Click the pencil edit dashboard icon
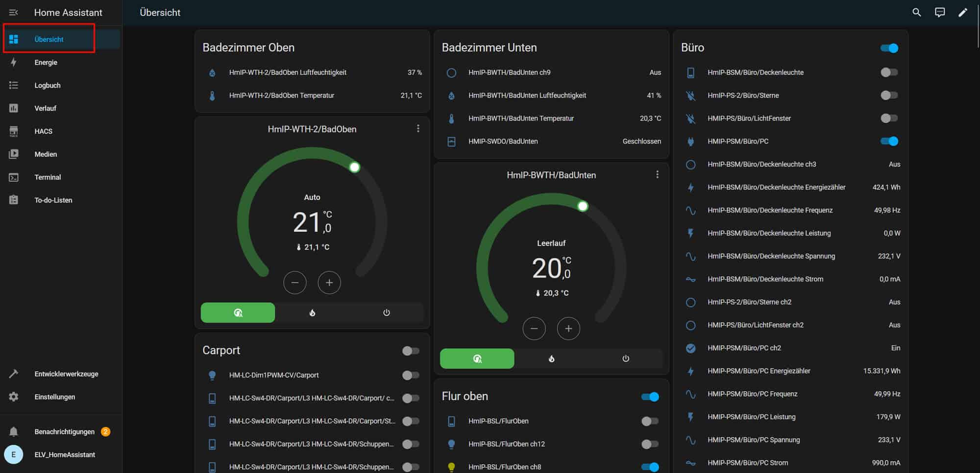The width and height of the screenshot is (980, 473). pos(962,13)
